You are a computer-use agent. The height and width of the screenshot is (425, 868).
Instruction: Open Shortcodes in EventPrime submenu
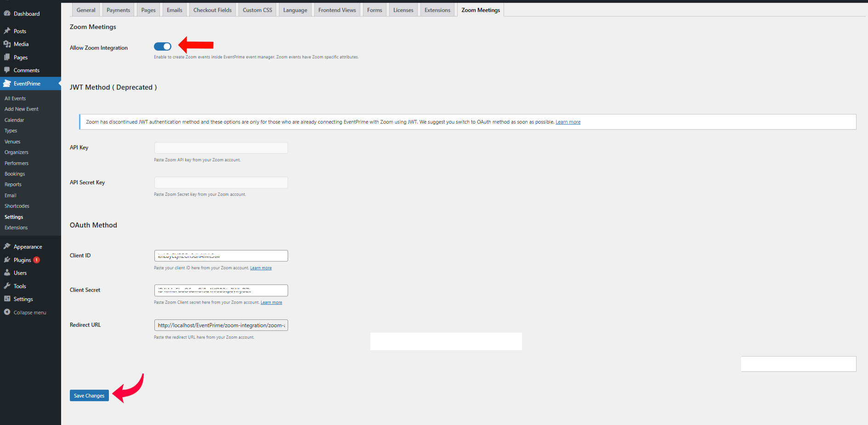point(17,206)
